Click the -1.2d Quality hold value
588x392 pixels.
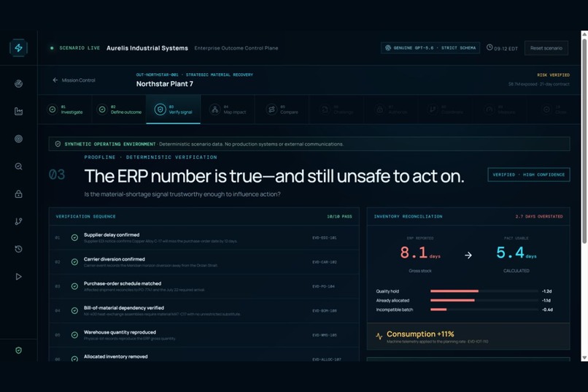pos(546,291)
